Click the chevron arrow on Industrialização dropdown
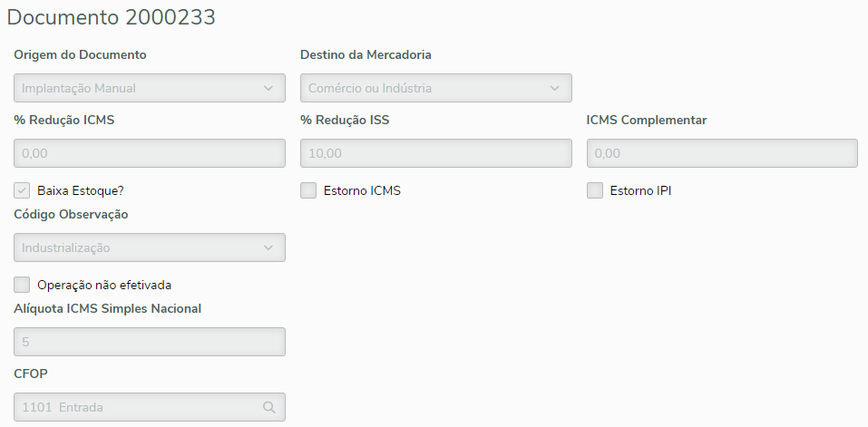Screen dimensions: 868x427 pyautogui.click(x=268, y=247)
